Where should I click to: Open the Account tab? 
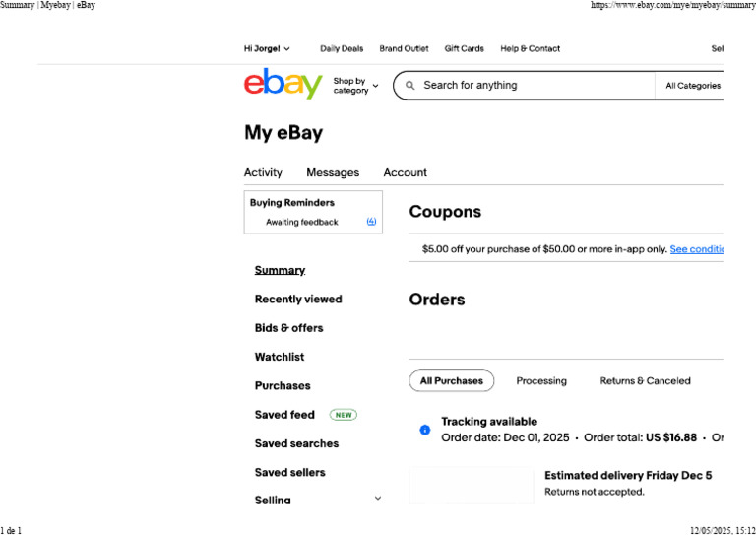[x=405, y=172]
